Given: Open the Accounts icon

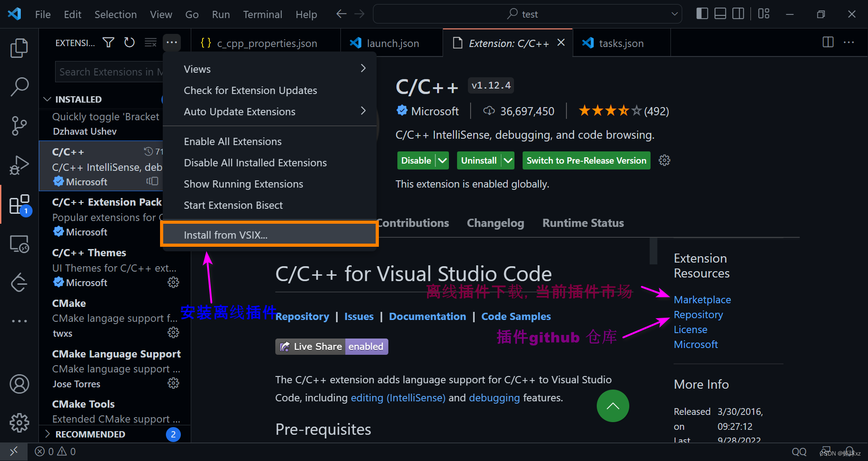Looking at the screenshot, I should [19, 384].
